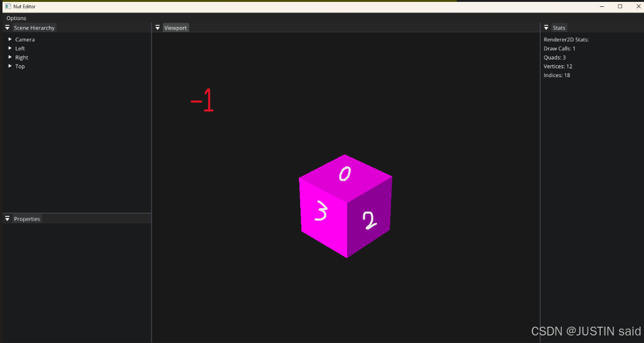
Task: Collapse the Properties panel triangle
Action: tap(7, 219)
